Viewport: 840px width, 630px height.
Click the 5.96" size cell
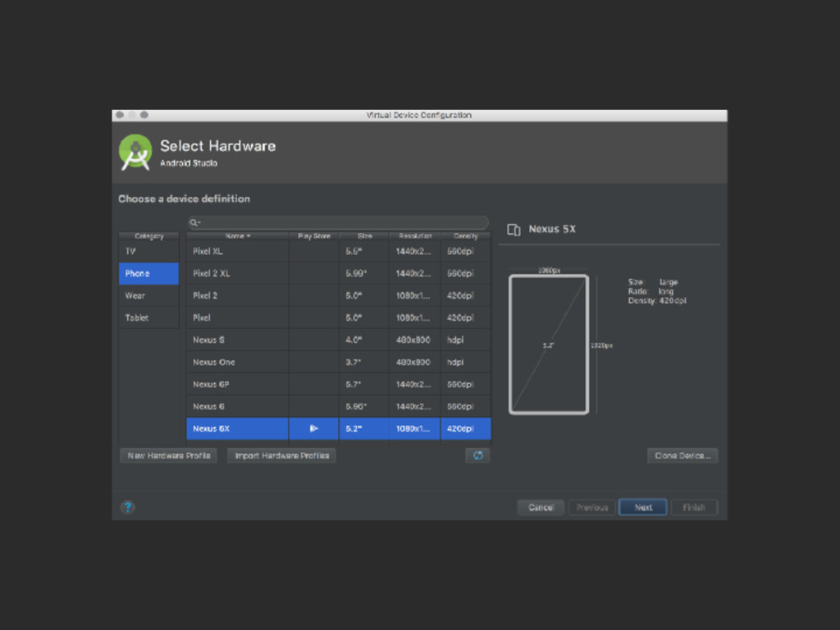(364, 407)
